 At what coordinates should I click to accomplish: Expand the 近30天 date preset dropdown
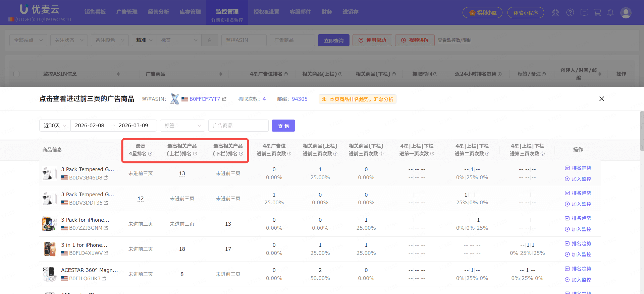(55, 126)
